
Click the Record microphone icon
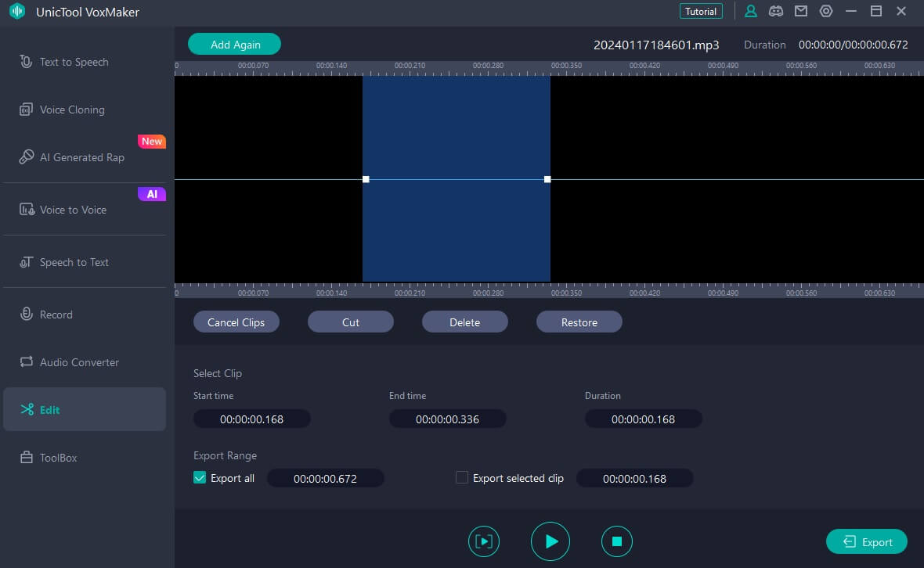(26, 315)
